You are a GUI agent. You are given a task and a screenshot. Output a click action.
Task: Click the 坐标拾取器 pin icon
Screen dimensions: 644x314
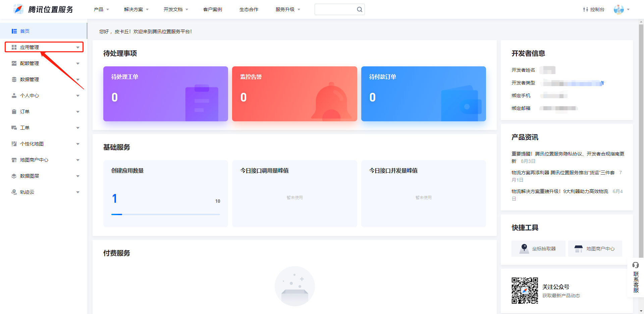(524, 248)
